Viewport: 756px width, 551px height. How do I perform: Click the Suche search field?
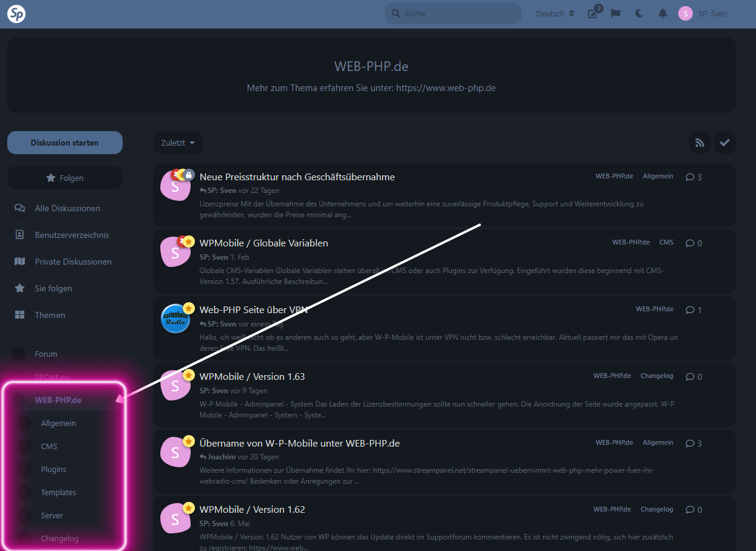pyautogui.click(x=453, y=13)
